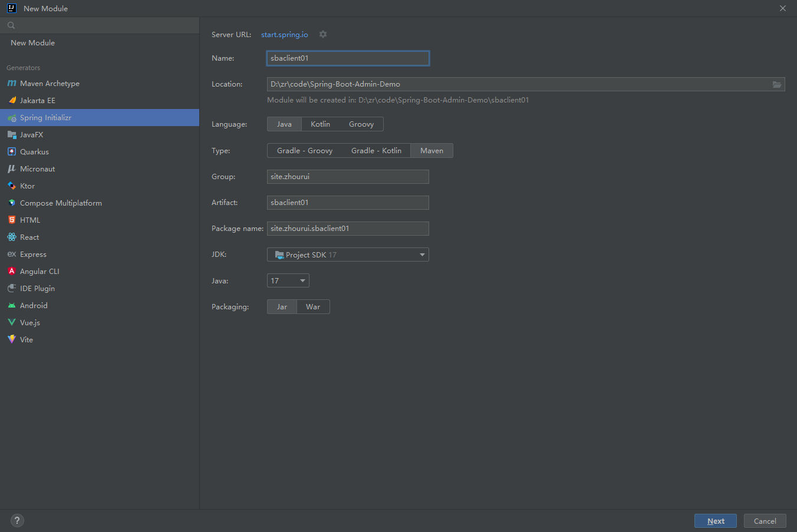Click the JavaFX generator icon
This screenshot has width=797, height=532.
[12, 134]
